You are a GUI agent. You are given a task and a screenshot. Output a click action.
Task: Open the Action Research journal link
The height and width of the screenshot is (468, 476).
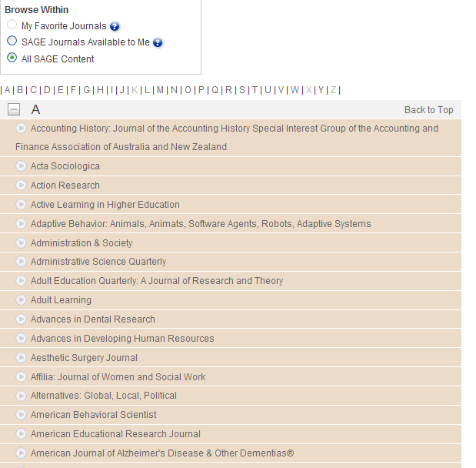click(x=65, y=186)
